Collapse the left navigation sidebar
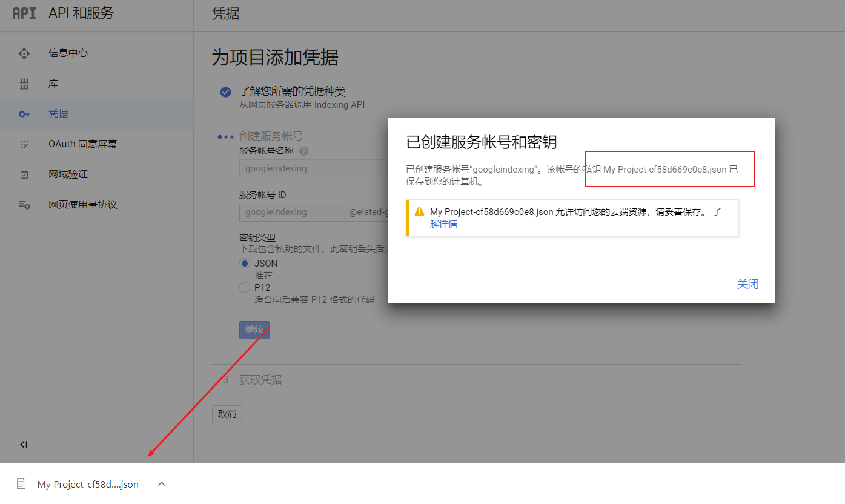Viewport: 845px width, 504px height. coord(23,444)
